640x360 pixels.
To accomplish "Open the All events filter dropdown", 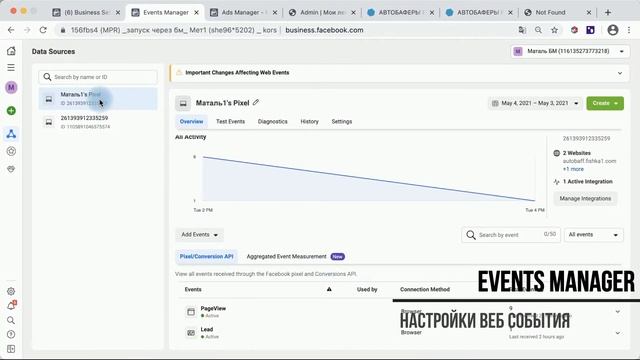I will point(593,235).
